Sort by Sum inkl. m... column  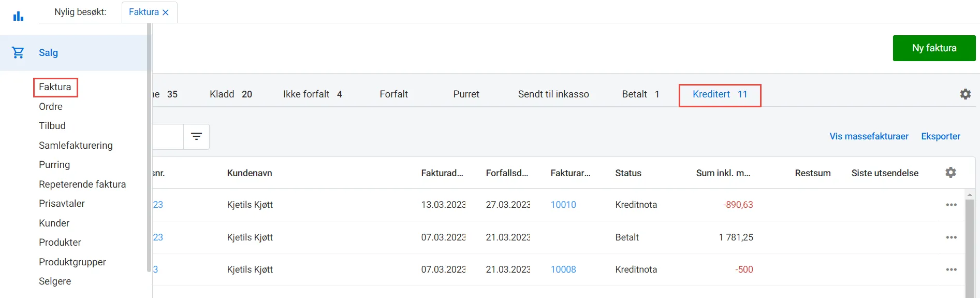tap(723, 173)
